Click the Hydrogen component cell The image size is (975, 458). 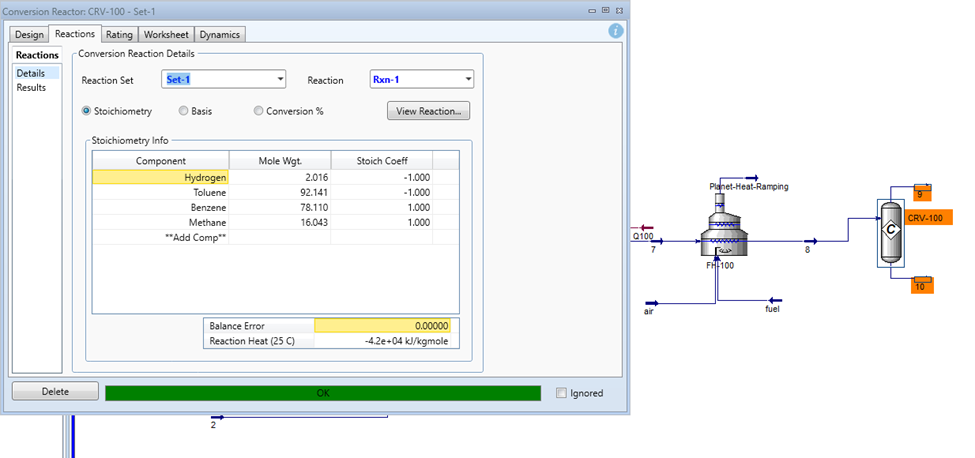[160, 177]
